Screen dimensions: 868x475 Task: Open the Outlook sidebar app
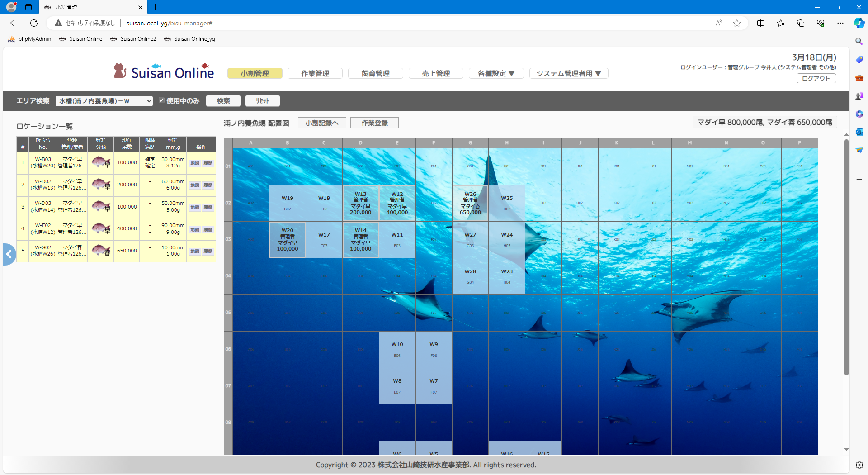pos(859,132)
